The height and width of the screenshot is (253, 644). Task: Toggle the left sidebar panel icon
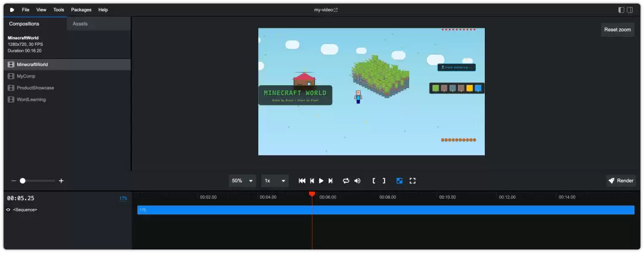click(x=621, y=10)
